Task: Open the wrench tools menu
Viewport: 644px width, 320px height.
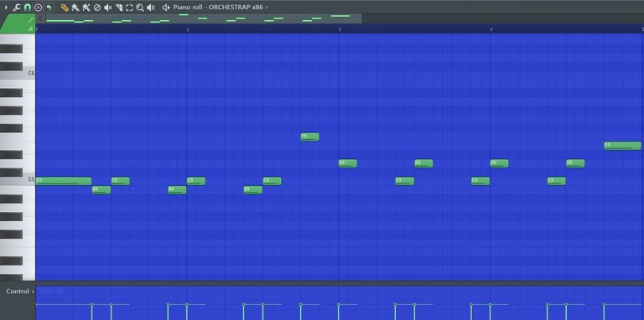Action: (x=17, y=8)
